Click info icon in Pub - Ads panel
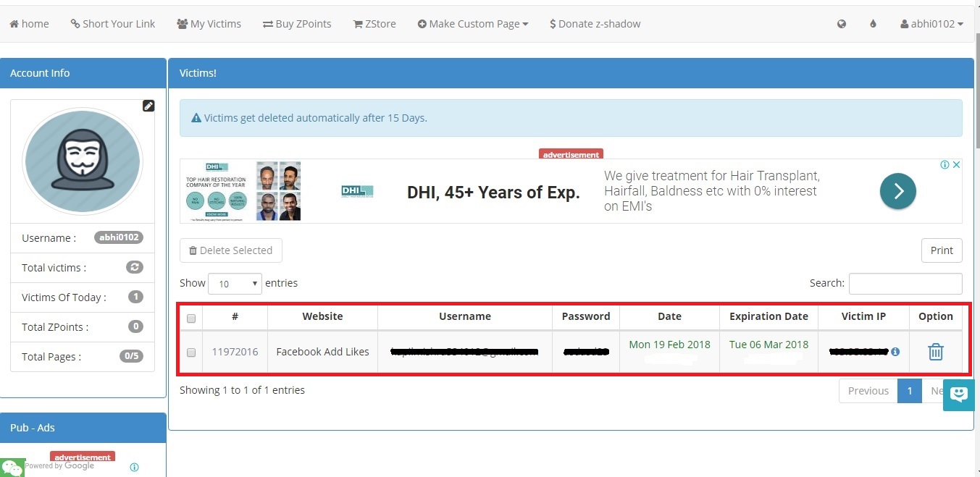Viewport: 980px width, 477px height. tap(134, 467)
